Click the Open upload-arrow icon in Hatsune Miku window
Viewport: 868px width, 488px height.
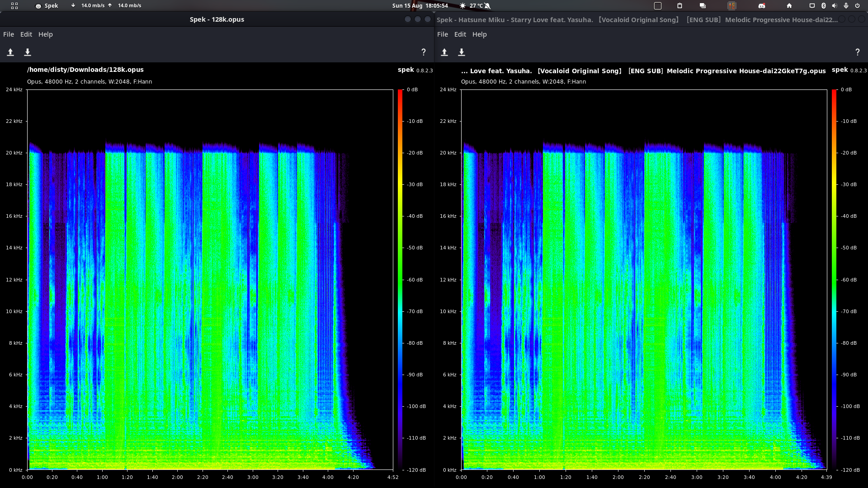pos(444,52)
